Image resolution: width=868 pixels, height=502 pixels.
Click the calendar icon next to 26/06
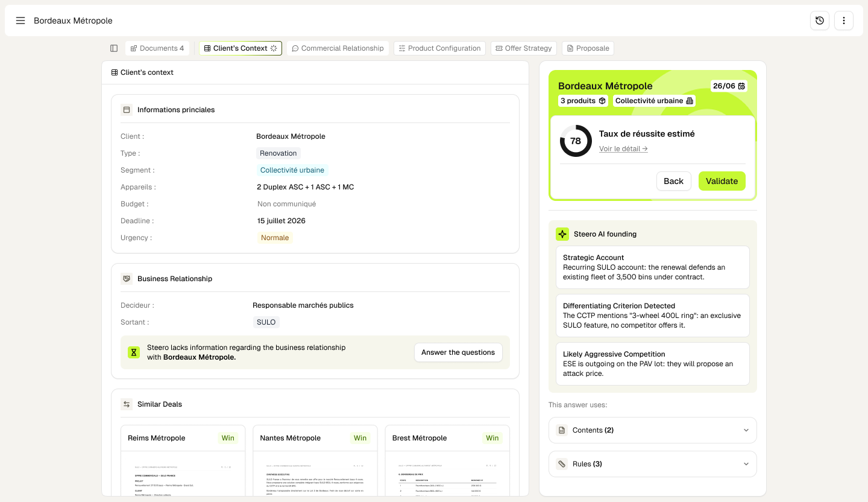coord(741,86)
